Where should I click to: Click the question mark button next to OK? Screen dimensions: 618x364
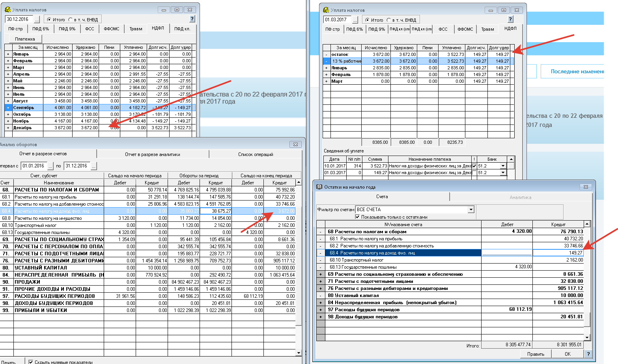(x=588, y=354)
